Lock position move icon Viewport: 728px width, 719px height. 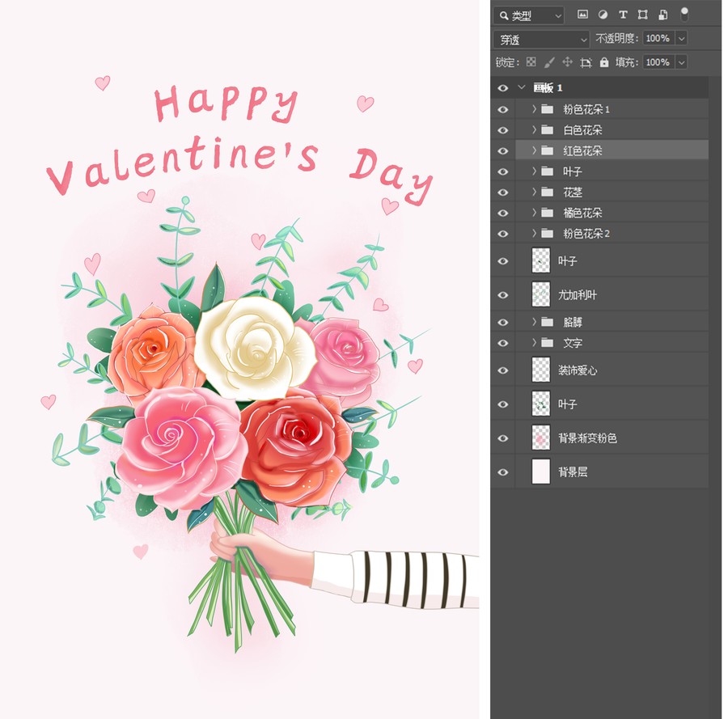[567, 62]
